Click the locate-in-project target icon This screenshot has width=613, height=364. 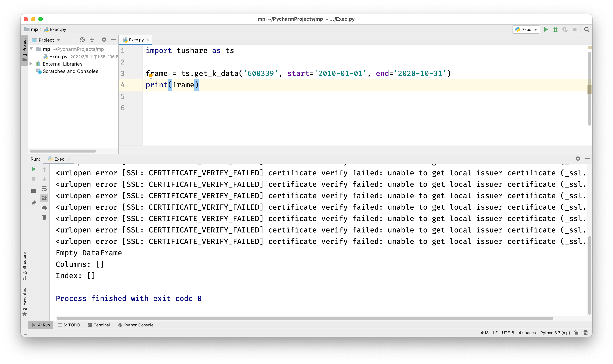(x=82, y=40)
